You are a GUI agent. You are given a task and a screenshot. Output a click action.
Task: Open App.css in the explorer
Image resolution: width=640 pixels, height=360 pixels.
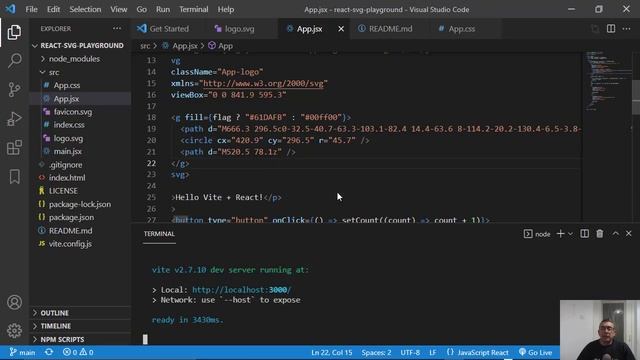tap(67, 85)
